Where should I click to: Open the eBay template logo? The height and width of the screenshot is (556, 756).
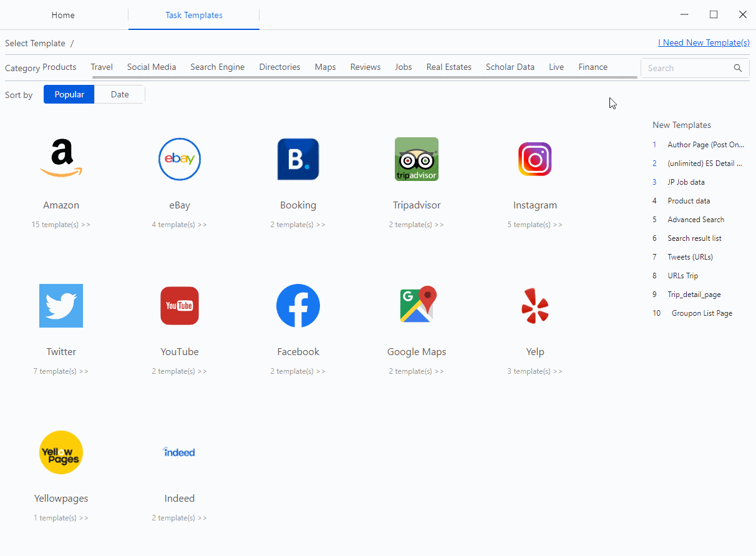pyautogui.click(x=180, y=159)
